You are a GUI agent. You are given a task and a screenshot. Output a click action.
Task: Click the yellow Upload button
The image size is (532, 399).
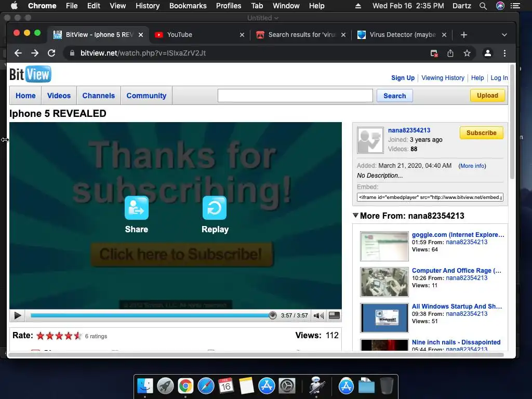[487, 96]
